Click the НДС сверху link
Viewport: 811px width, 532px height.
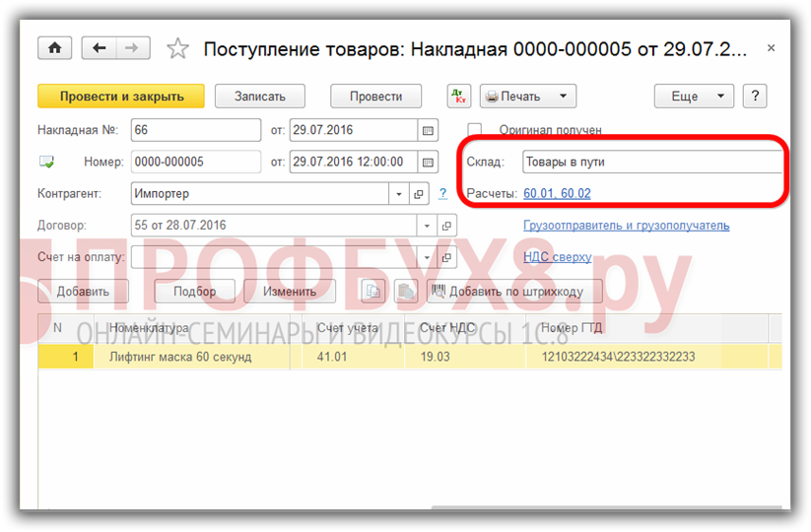[x=557, y=257]
